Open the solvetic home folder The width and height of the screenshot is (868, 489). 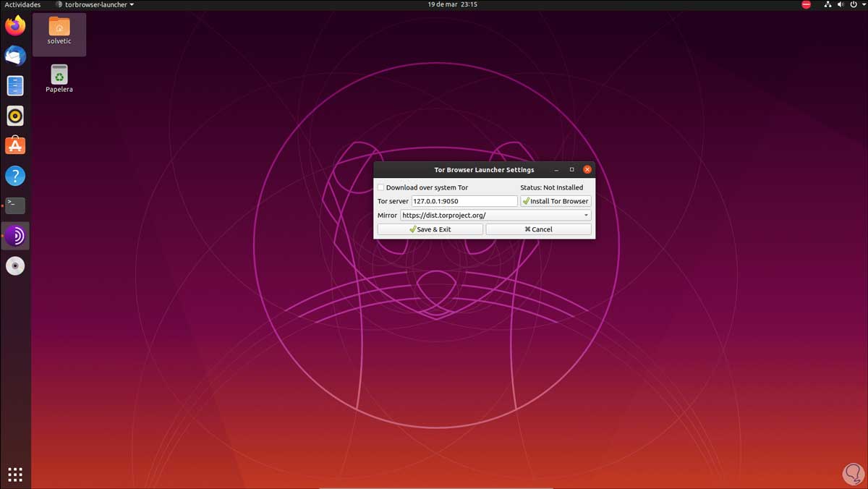coord(59,33)
